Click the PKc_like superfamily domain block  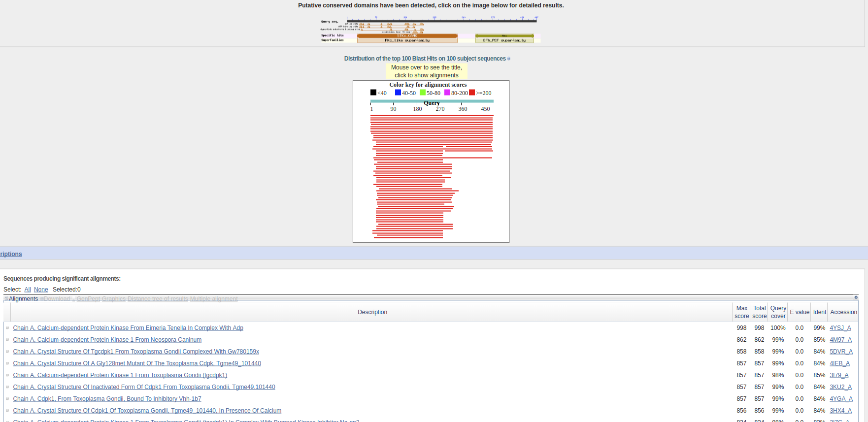coord(407,40)
